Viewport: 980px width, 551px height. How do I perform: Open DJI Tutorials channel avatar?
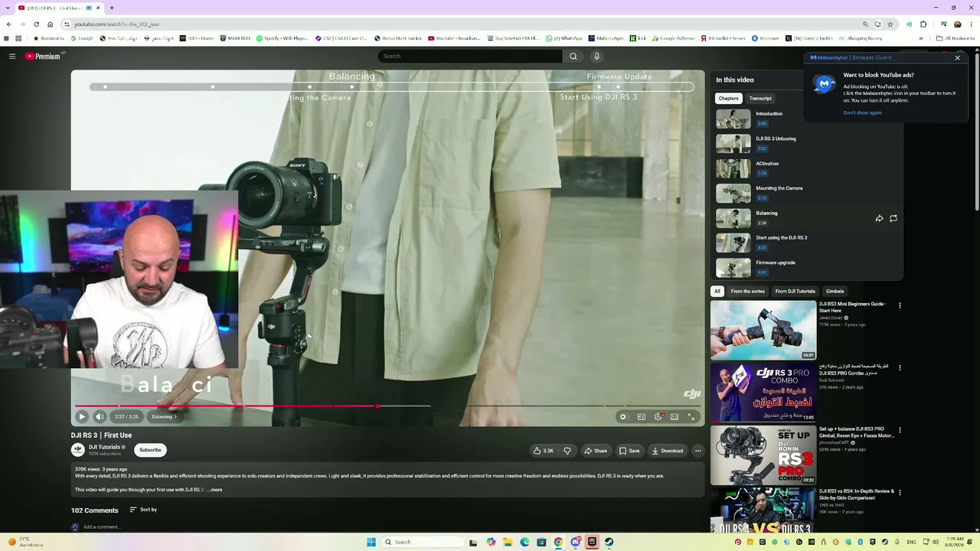pos(78,450)
